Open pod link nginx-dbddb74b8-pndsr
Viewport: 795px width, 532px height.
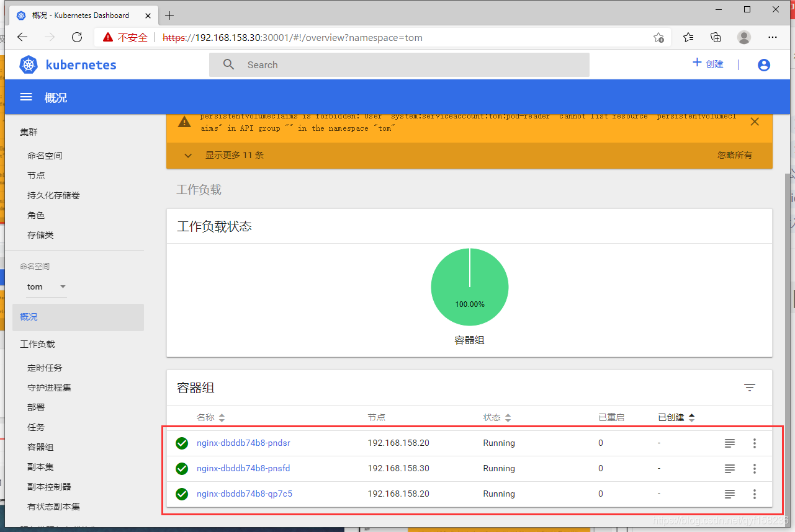pyautogui.click(x=243, y=443)
